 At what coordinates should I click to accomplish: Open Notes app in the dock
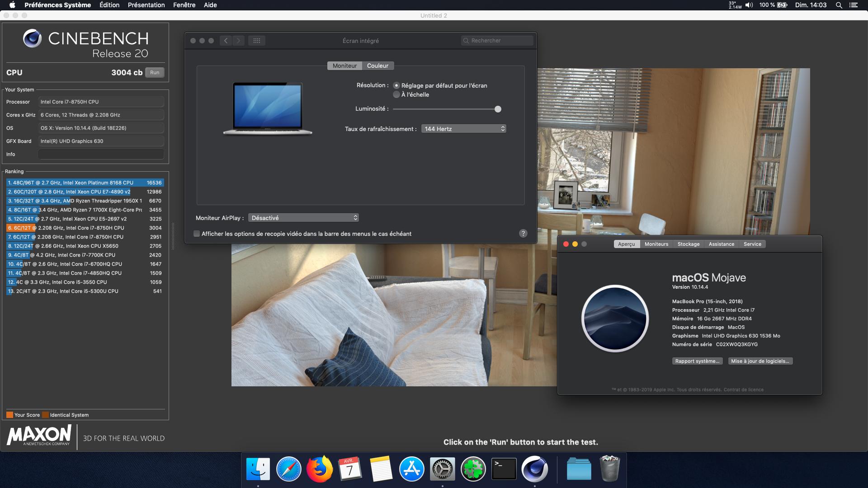(381, 469)
